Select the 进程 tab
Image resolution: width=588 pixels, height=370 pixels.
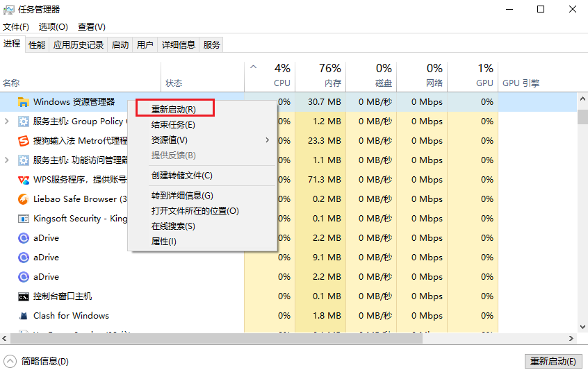tap(12, 44)
